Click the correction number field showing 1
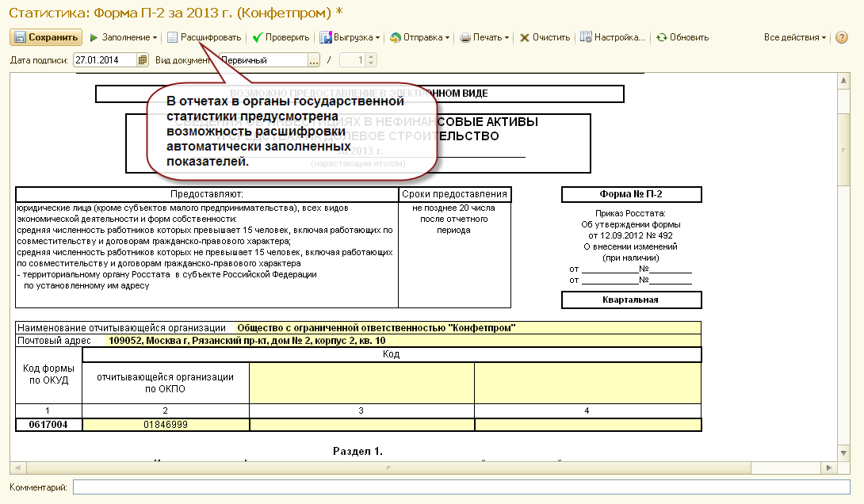 tap(353, 60)
